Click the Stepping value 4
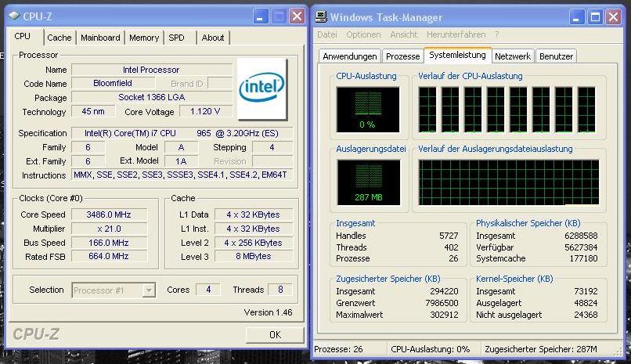Image resolution: width=631 pixels, height=364 pixels. click(272, 147)
